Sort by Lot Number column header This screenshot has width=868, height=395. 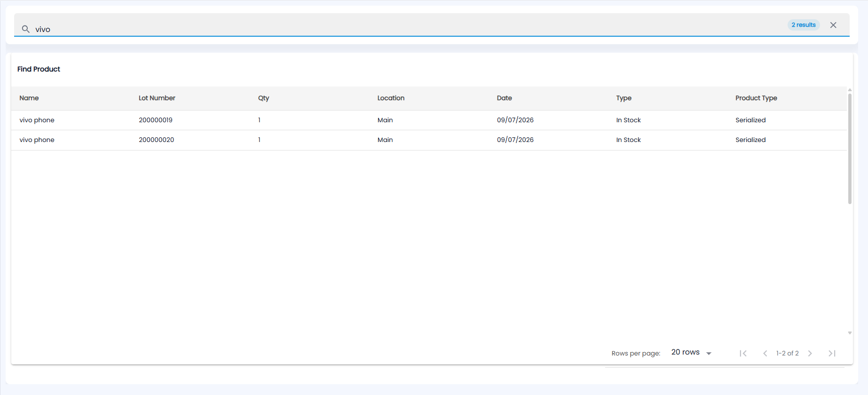pos(157,98)
